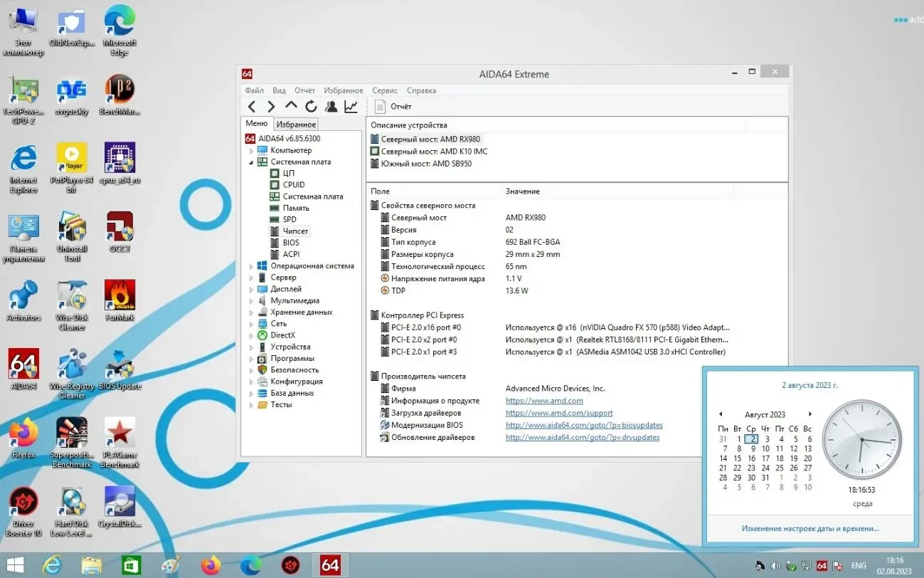Switch to the Избранное tab

click(296, 125)
